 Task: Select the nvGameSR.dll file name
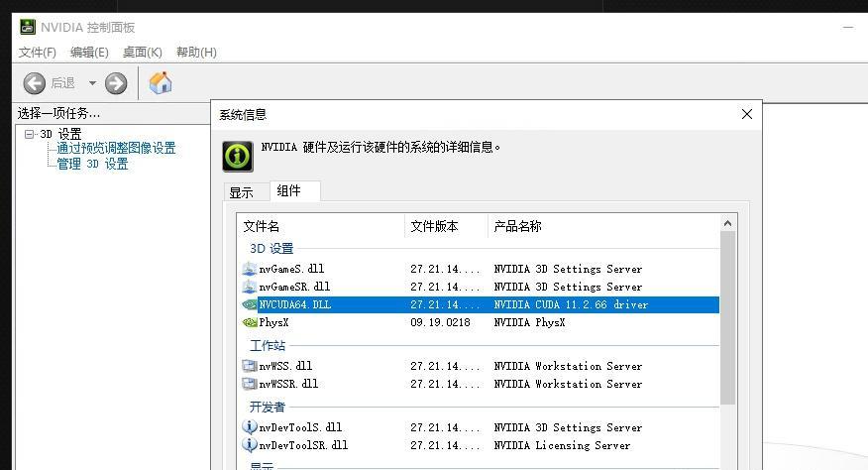coord(294,287)
